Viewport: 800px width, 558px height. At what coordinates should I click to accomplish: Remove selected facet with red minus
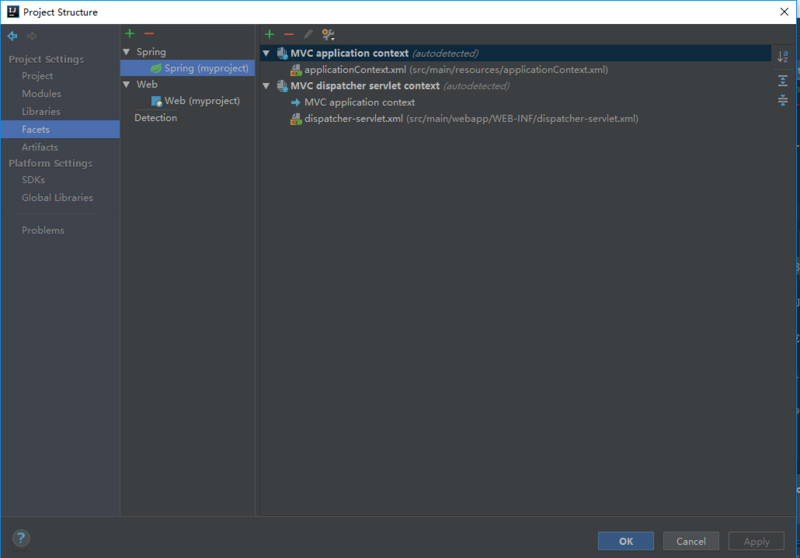(149, 34)
